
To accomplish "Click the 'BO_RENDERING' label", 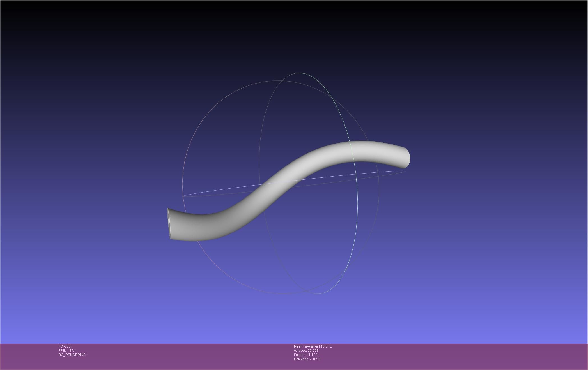I will 72,355.
